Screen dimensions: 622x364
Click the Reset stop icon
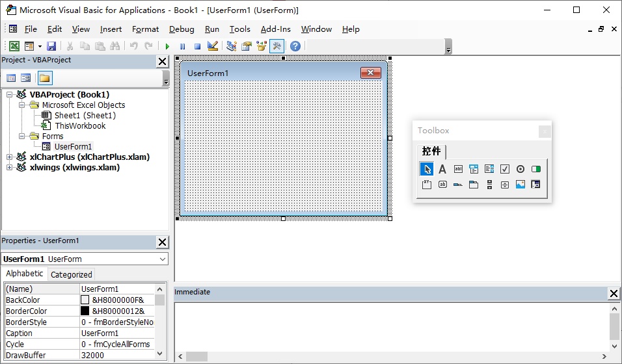pos(198,46)
